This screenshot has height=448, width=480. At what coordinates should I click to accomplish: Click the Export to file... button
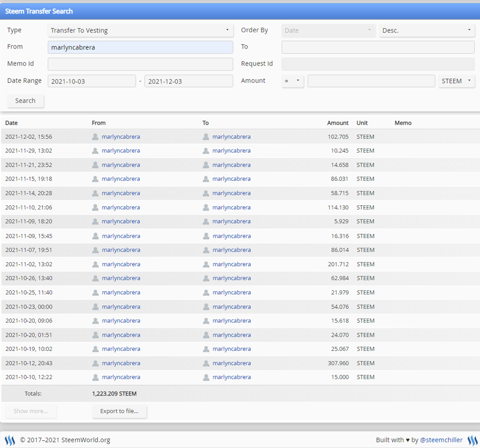[x=119, y=411]
